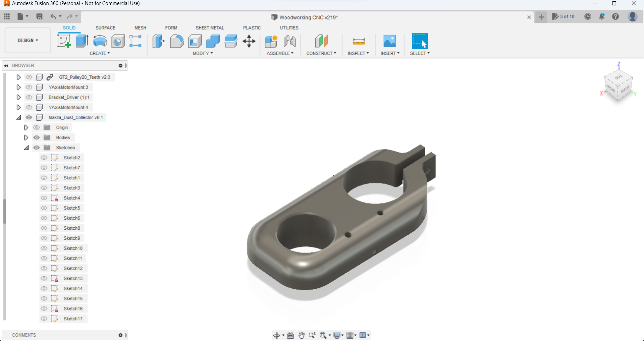Expand the GT2_Pulley20_Teeth v2:3 node
This screenshot has height=341, width=644.
[18, 77]
